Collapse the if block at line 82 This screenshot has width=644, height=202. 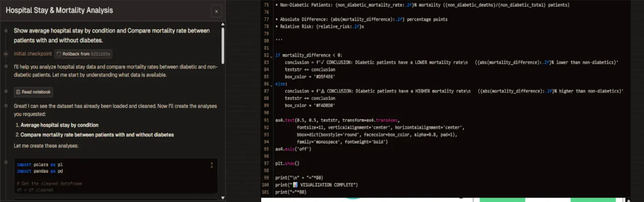pyautogui.click(x=272, y=56)
